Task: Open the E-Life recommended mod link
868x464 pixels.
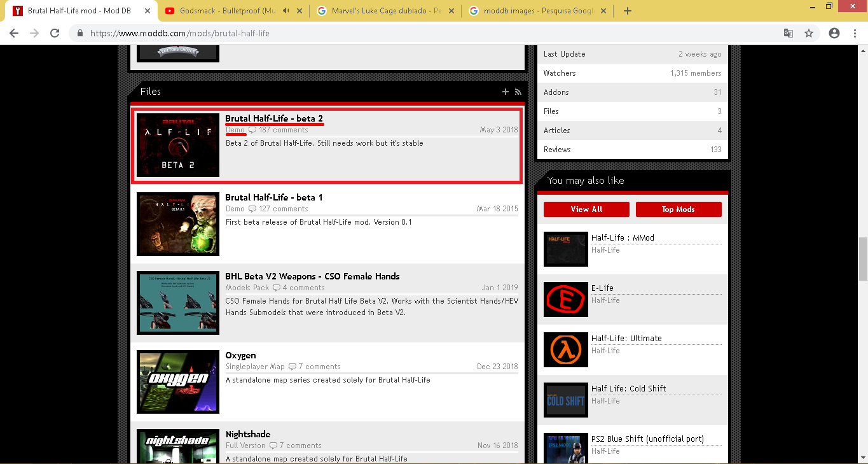Action: coord(602,288)
